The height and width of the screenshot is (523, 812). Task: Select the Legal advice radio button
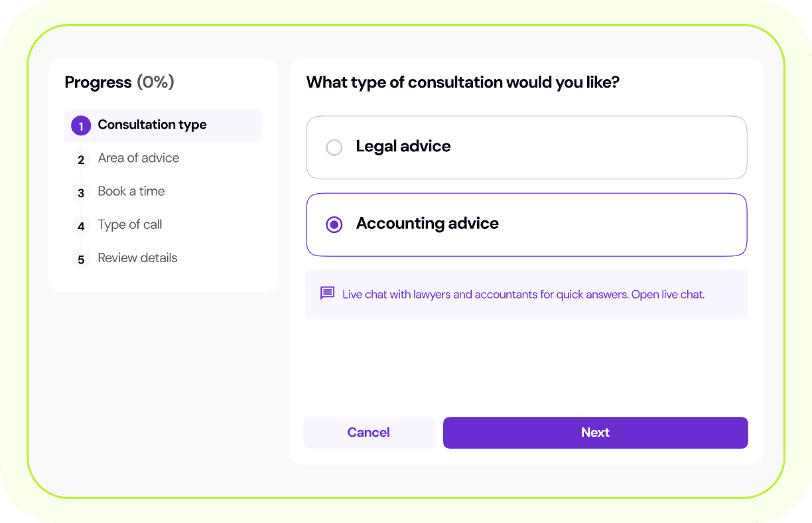pos(334,147)
